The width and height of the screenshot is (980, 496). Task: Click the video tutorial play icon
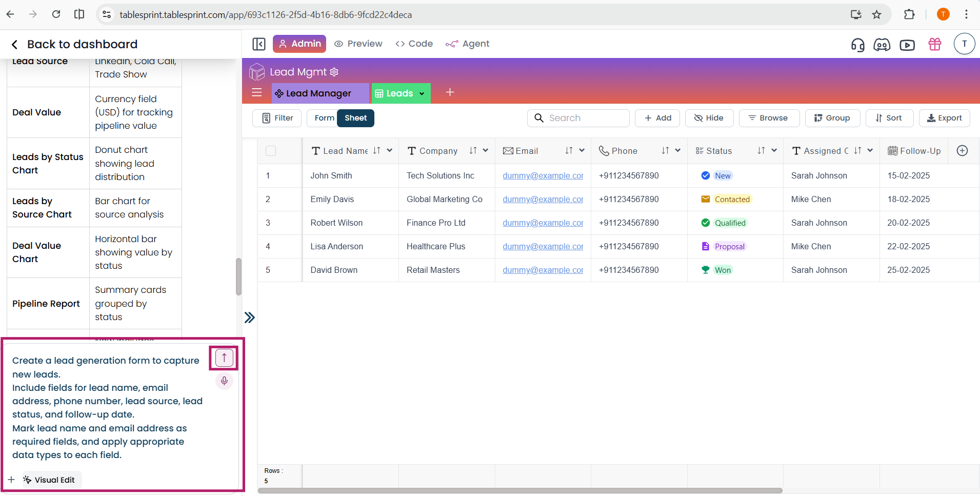(907, 45)
